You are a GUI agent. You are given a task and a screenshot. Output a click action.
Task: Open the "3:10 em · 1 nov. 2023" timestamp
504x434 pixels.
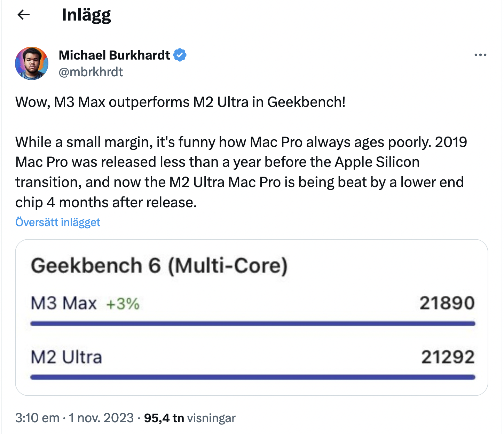[74, 418]
